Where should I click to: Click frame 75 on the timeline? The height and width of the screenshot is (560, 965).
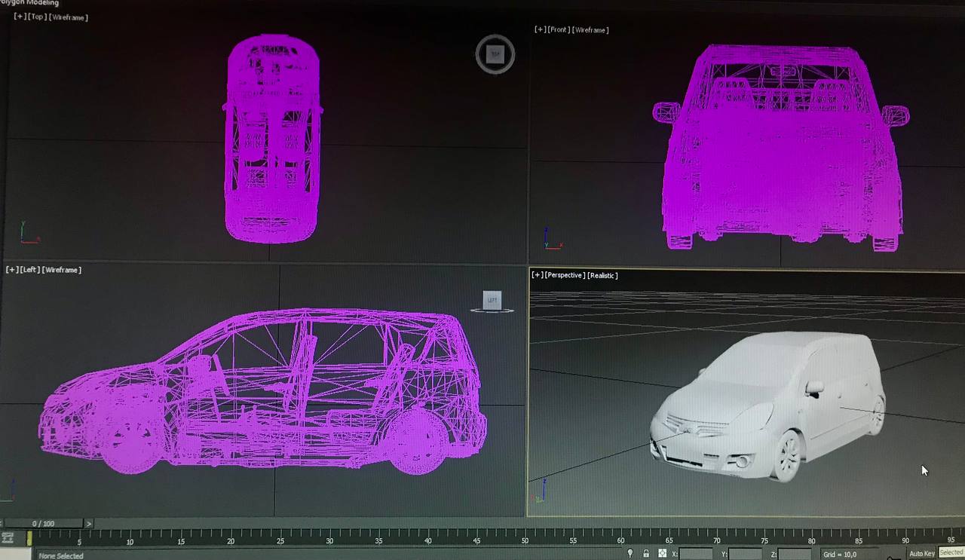tap(764, 540)
